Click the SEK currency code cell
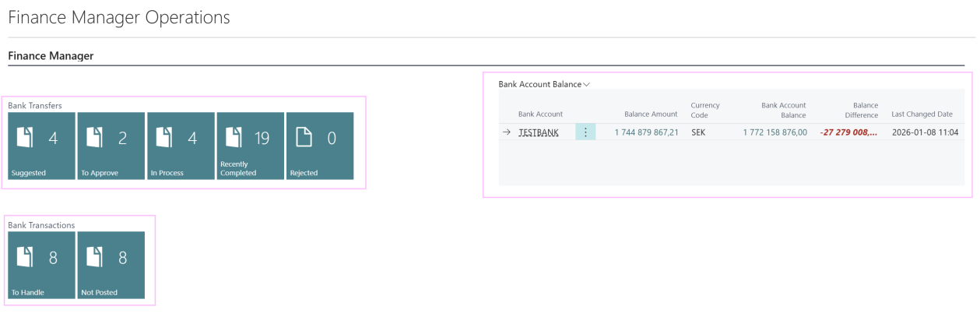This screenshot has height=324, width=980. [698, 132]
